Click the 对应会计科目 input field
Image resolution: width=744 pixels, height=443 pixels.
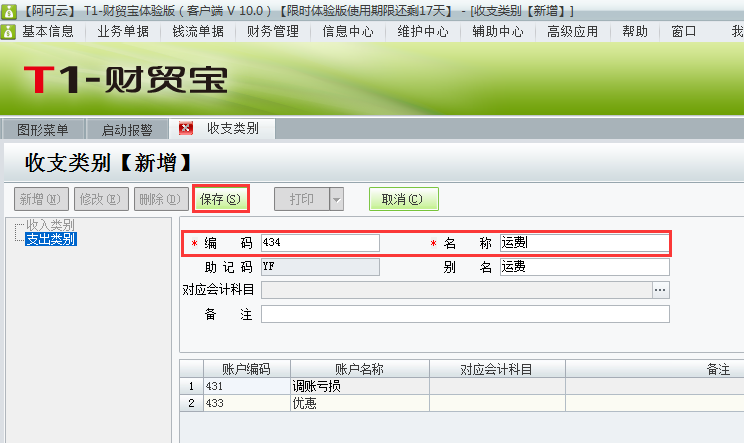click(456, 290)
